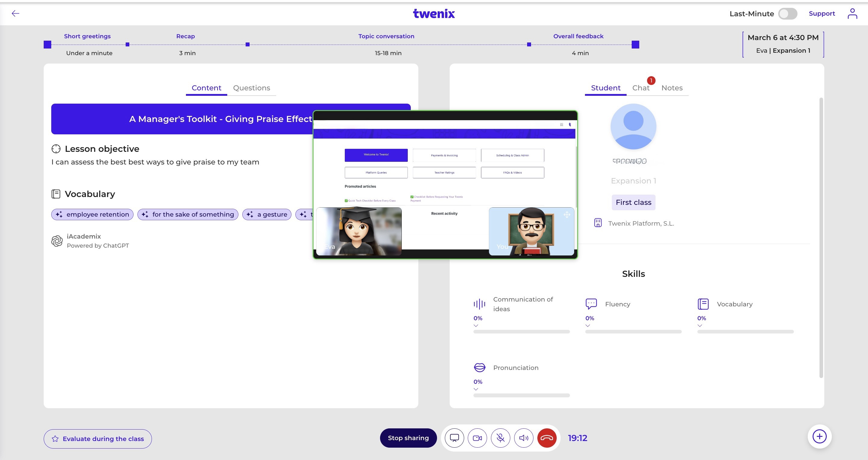Click the Stop sharing button

click(408, 438)
